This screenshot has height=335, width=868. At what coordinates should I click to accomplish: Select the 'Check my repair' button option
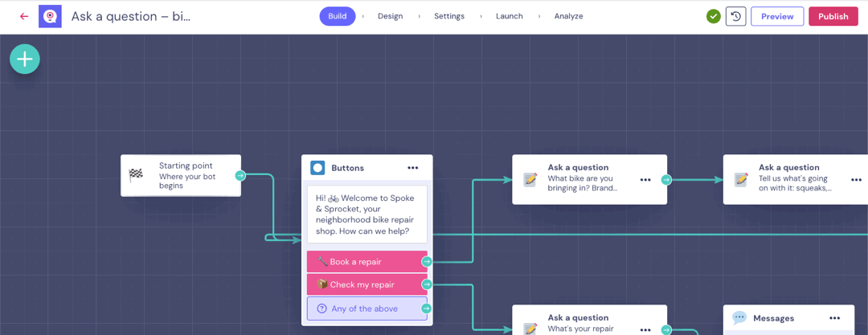tap(367, 284)
